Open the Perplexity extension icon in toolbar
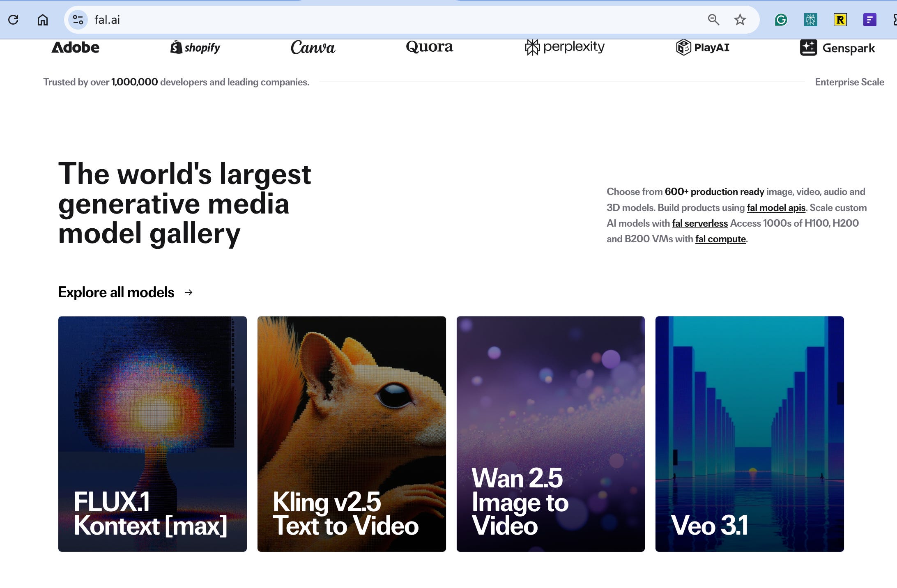Screen dimensions: 897x588 (810, 20)
